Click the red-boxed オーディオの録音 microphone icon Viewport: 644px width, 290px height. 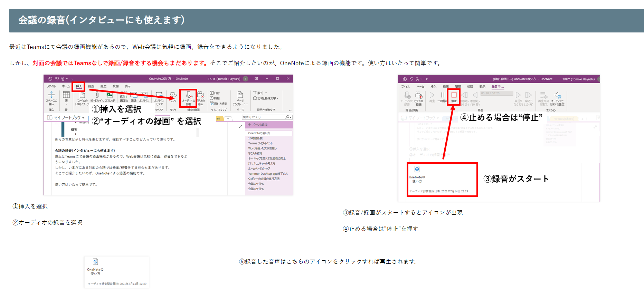pyautogui.click(x=189, y=96)
